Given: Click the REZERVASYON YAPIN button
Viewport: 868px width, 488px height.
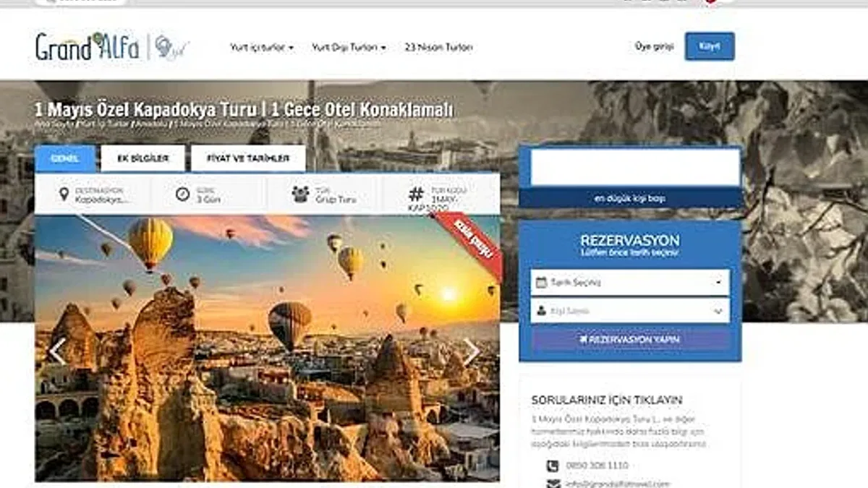Looking at the screenshot, I should 629,339.
